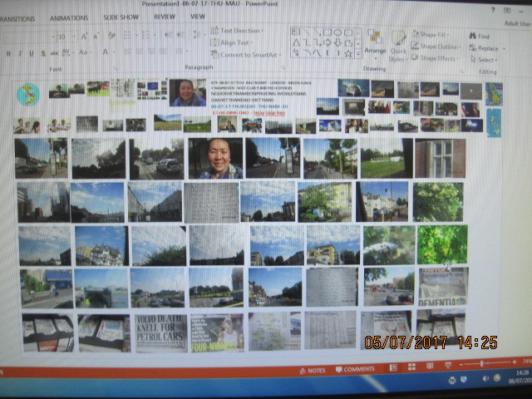This screenshot has width=532, height=399.
Task: Open Shape Effects menu
Action: tap(435, 58)
